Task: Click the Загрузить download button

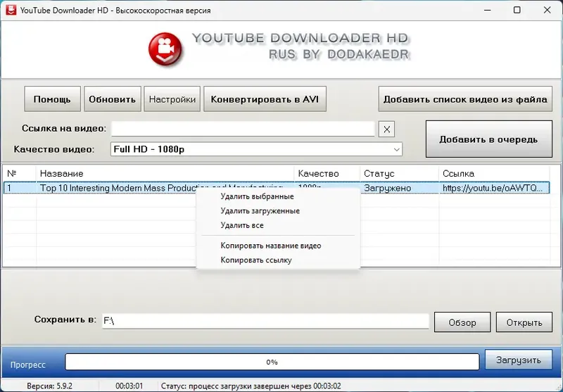Action: pyautogui.click(x=519, y=360)
